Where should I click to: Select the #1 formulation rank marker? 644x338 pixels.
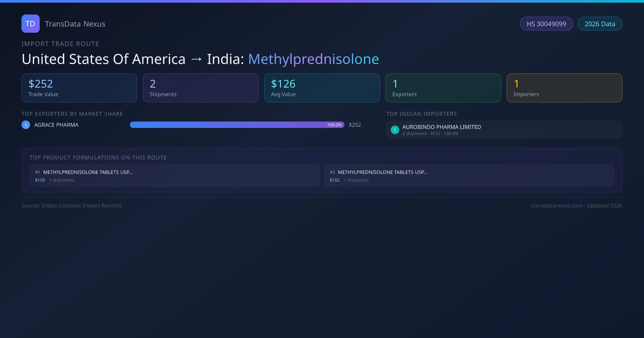click(x=37, y=172)
